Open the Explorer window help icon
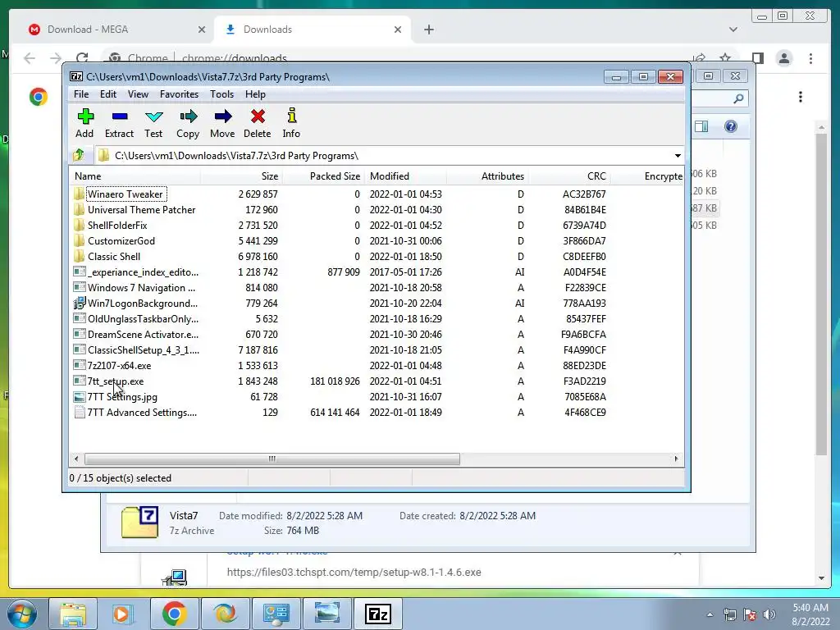840x630 pixels. (x=731, y=126)
